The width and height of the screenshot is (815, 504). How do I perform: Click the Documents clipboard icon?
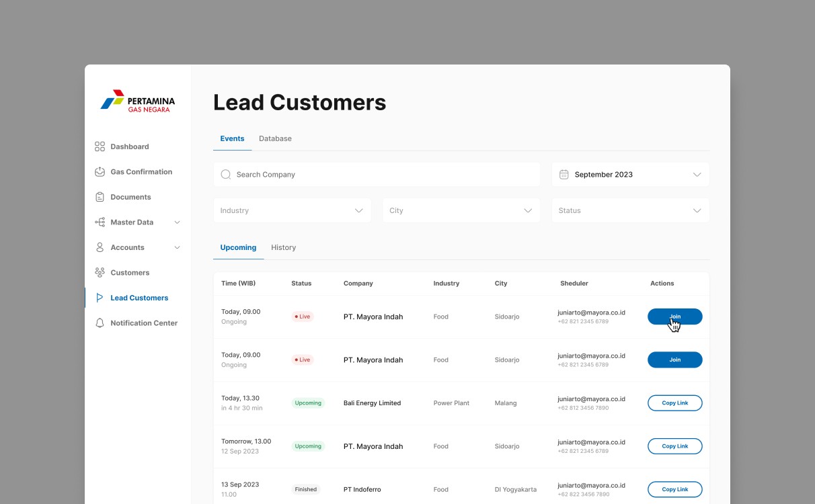point(100,197)
